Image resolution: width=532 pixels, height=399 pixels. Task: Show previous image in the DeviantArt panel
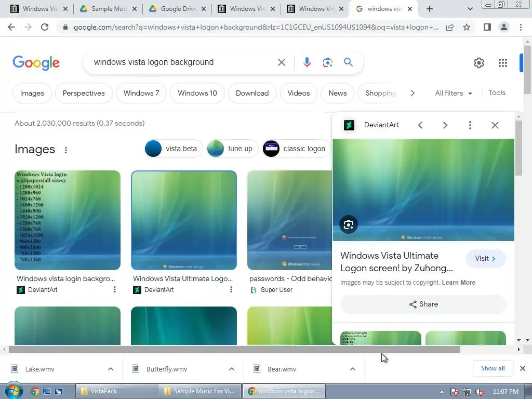420,125
